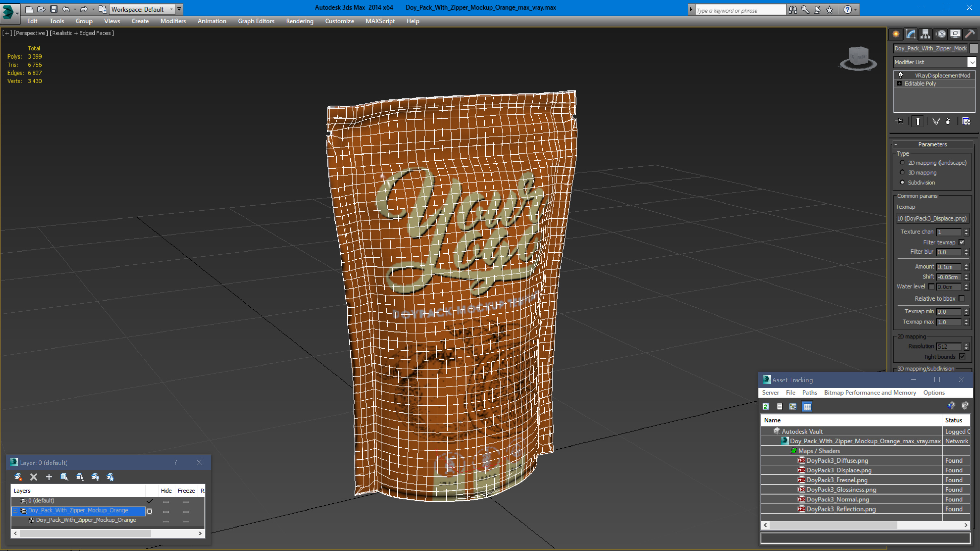Select Subdivision radio button
This screenshot has height=551, width=980.
point(902,183)
